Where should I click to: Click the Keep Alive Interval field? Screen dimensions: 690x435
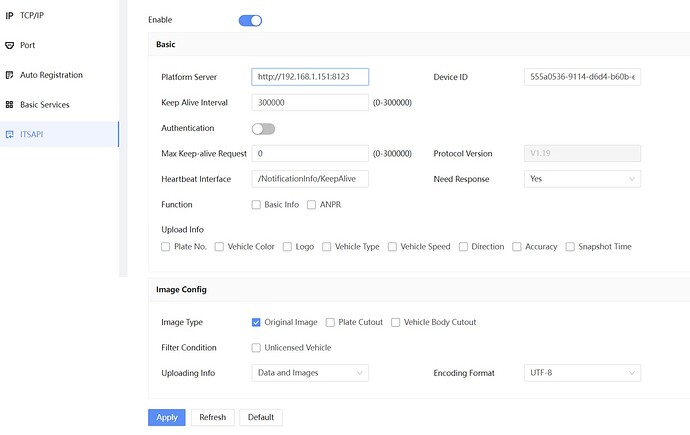[x=310, y=102]
